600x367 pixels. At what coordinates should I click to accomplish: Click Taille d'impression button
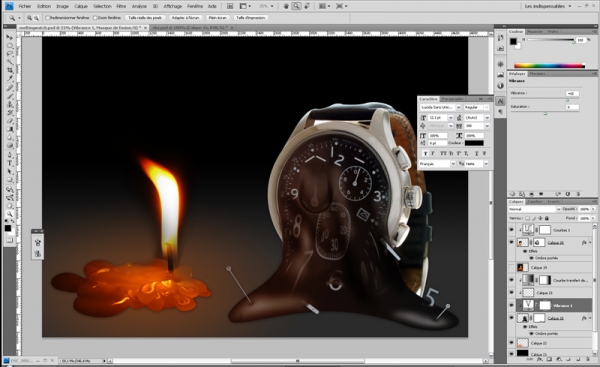click(250, 18)
